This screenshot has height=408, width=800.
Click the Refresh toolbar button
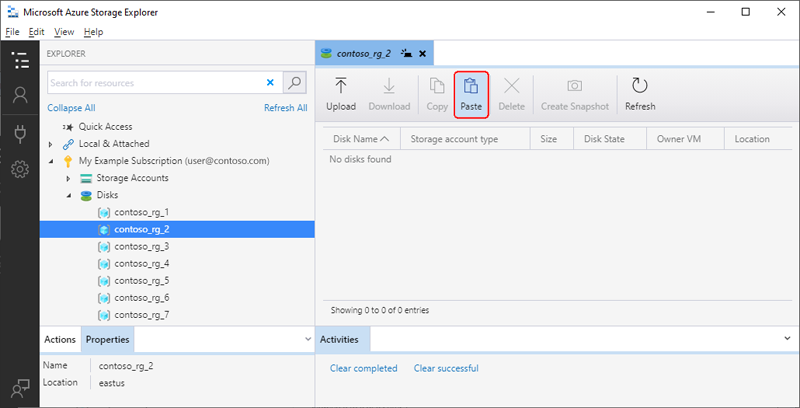tap(640, 95)
